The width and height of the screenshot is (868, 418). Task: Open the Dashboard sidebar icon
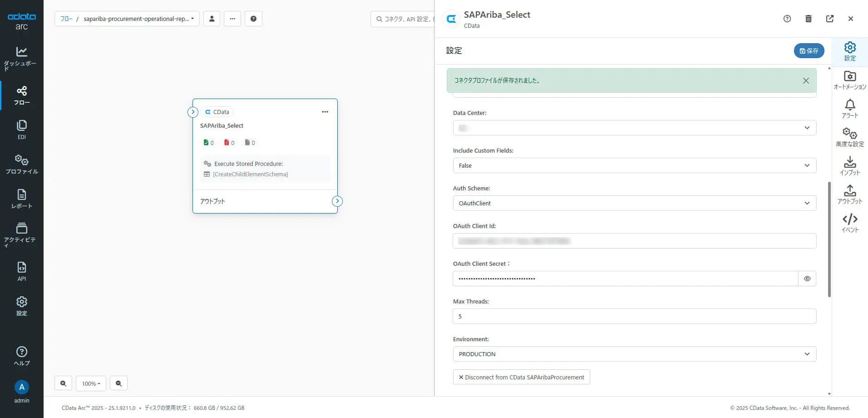21,58
